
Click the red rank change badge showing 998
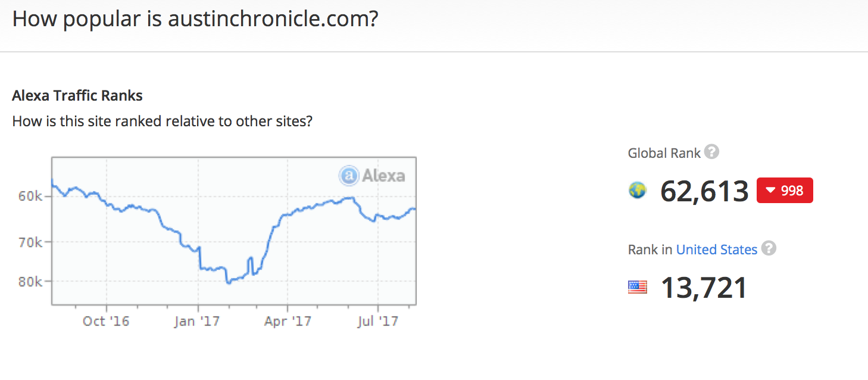tap(785, 191)
